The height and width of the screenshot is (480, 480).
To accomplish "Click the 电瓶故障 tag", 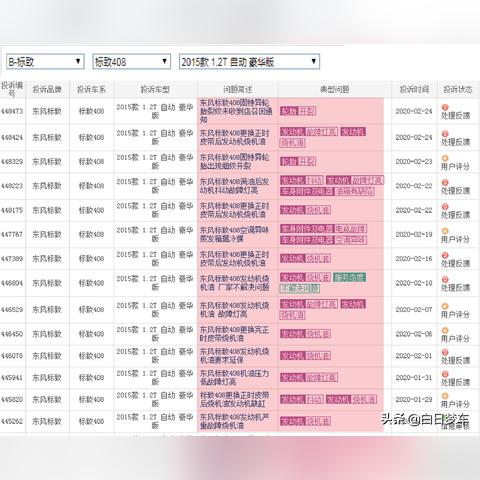I will [351, 229].
